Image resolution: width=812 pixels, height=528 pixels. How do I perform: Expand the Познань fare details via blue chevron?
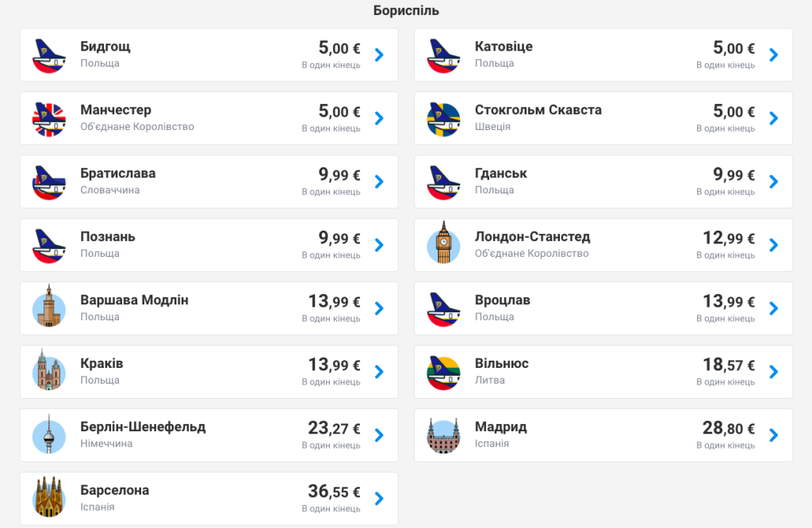point(379,244)
